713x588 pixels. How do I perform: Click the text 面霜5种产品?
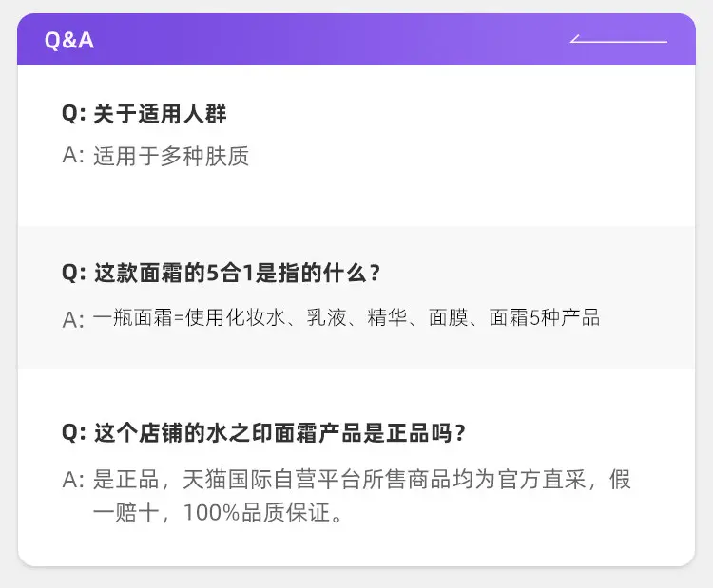click(545, 317)
